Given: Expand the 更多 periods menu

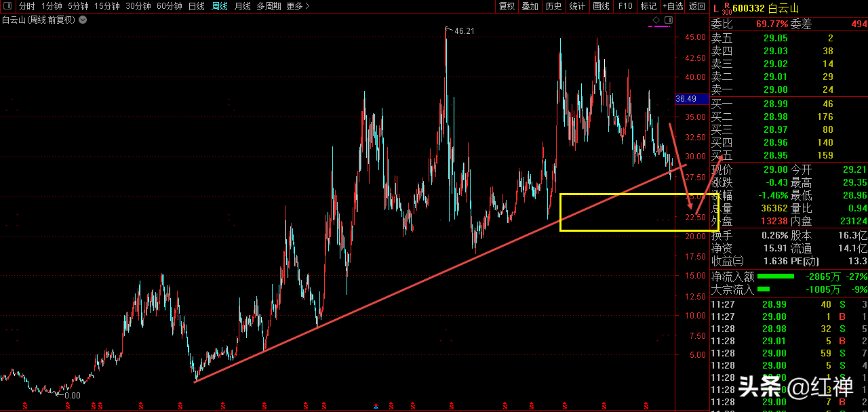Looking at the screenshot, I should pos(298,6).
